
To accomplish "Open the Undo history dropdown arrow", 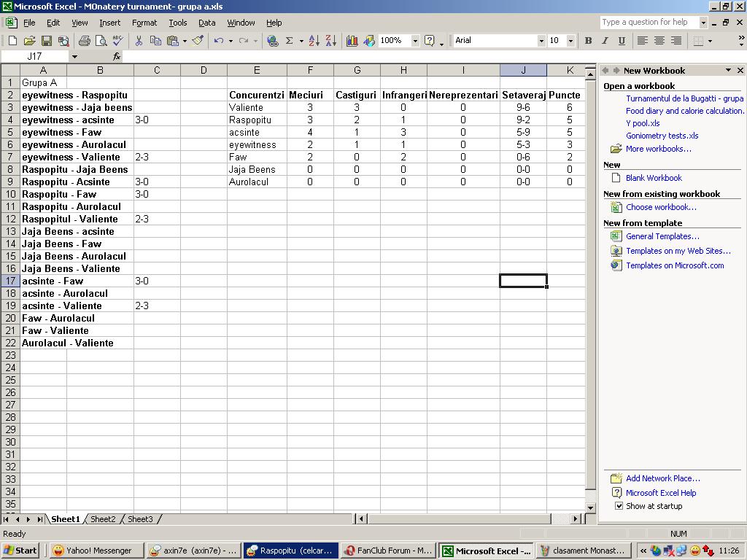I will point(231,41).
